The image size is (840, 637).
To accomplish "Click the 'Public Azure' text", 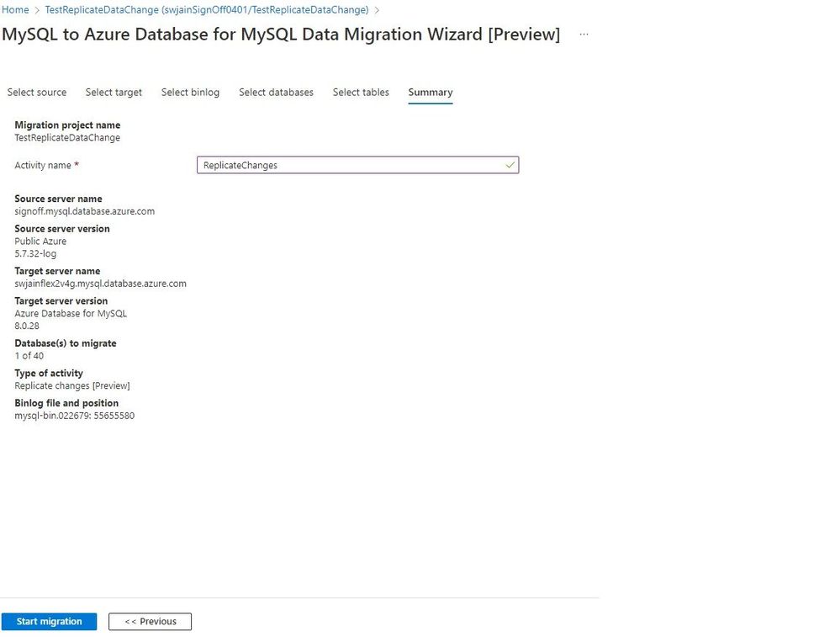I will tap(40, 242).
